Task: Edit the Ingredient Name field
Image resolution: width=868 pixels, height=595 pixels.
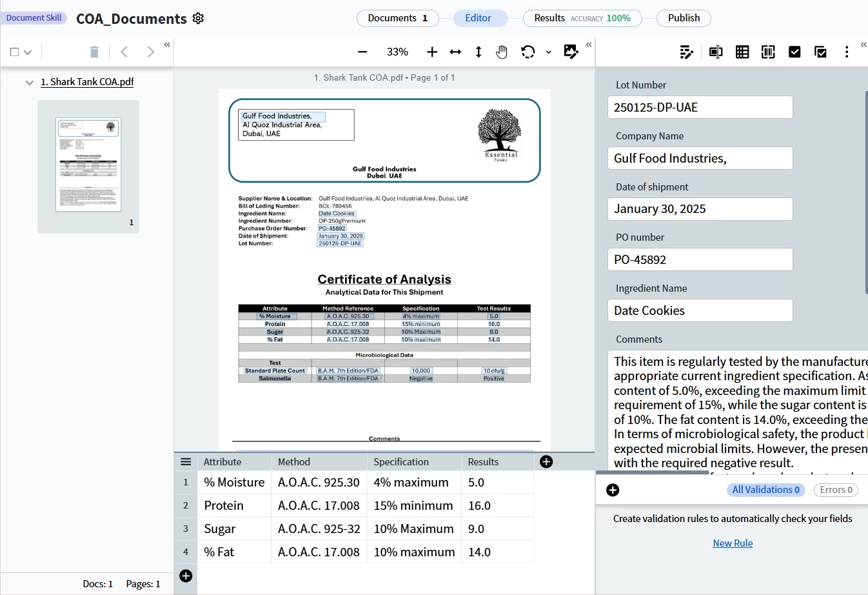Action: click(700, 310)
